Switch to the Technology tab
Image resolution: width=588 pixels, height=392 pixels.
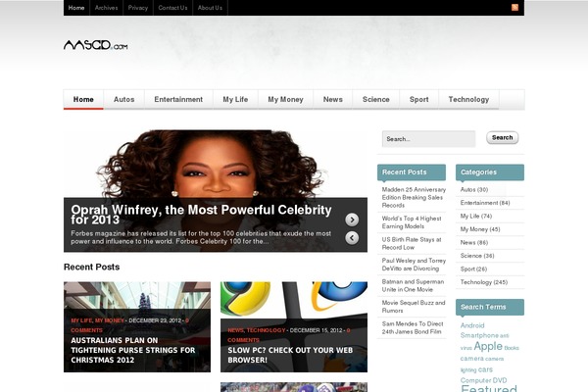tap(468, 99)
